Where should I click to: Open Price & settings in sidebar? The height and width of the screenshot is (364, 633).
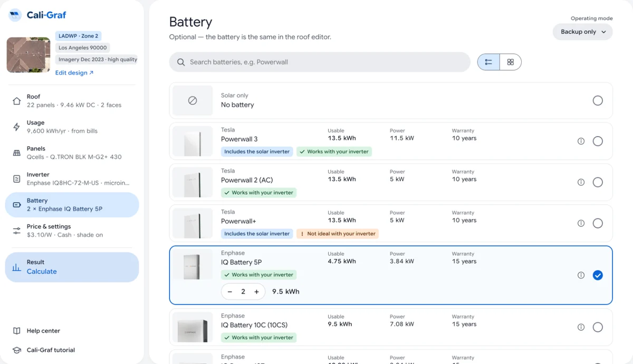(72, 231)
